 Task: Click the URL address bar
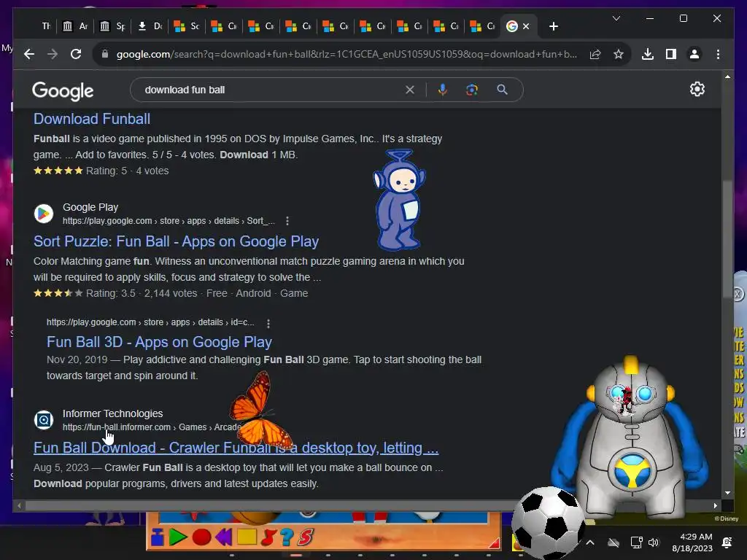[347, 54]
